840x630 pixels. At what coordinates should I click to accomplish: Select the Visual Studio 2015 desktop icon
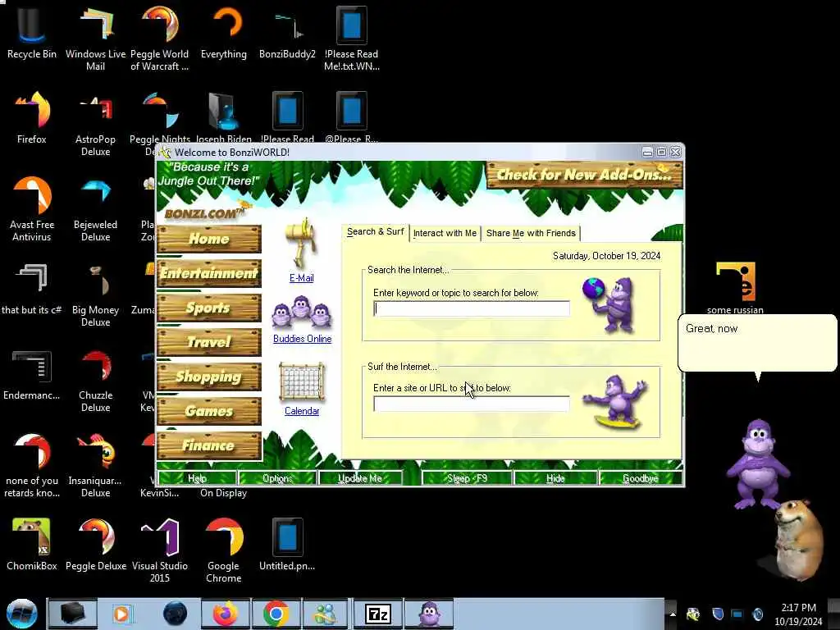(160, 550)
